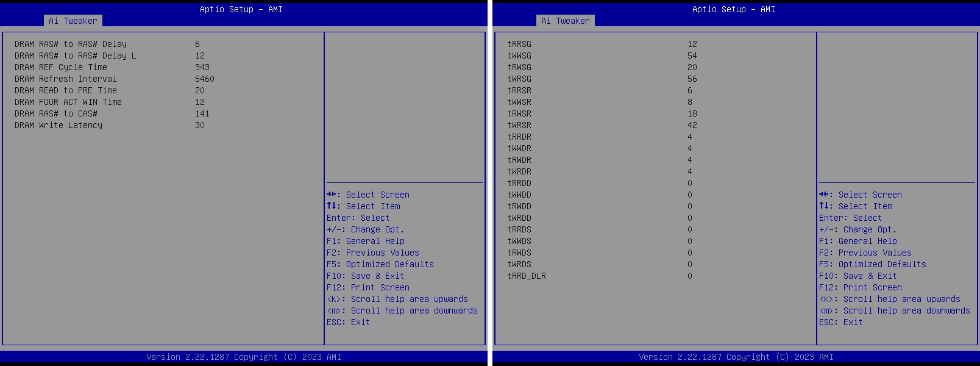Screen dimensions: 980x366
Task: Click F2: Previous Values in DRAM timings screen
Action: pyautogui.click(x=373, y=253)
